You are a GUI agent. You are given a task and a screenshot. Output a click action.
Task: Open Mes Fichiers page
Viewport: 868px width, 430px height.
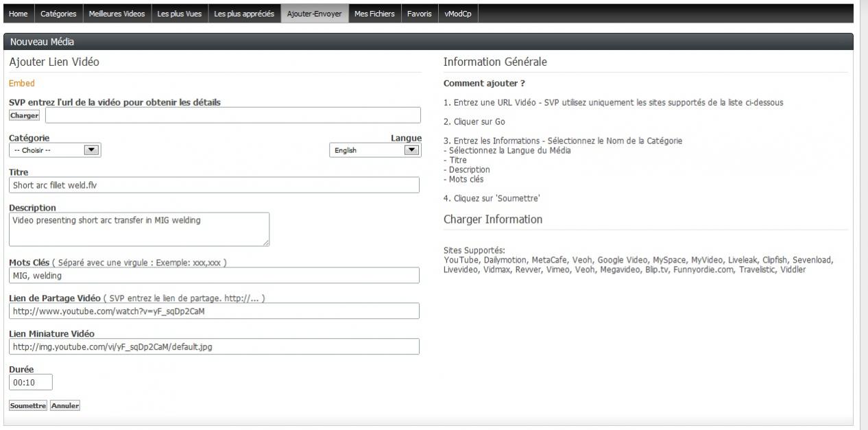[374, 14]
